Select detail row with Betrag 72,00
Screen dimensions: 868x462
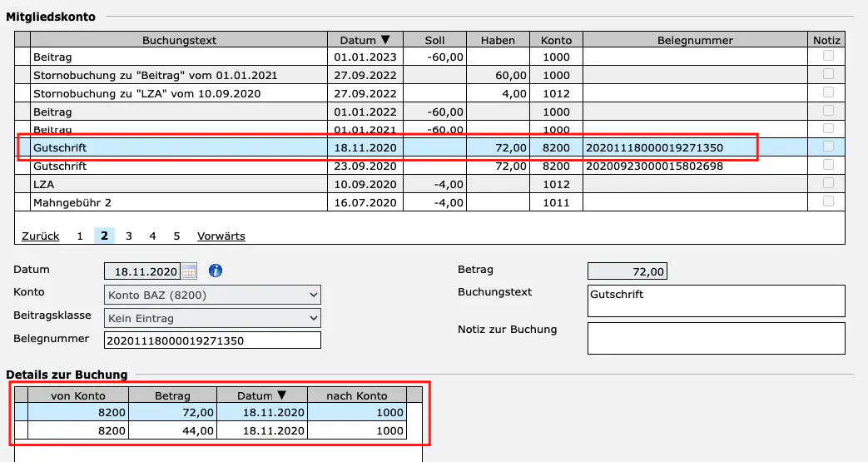click(211, 412)
